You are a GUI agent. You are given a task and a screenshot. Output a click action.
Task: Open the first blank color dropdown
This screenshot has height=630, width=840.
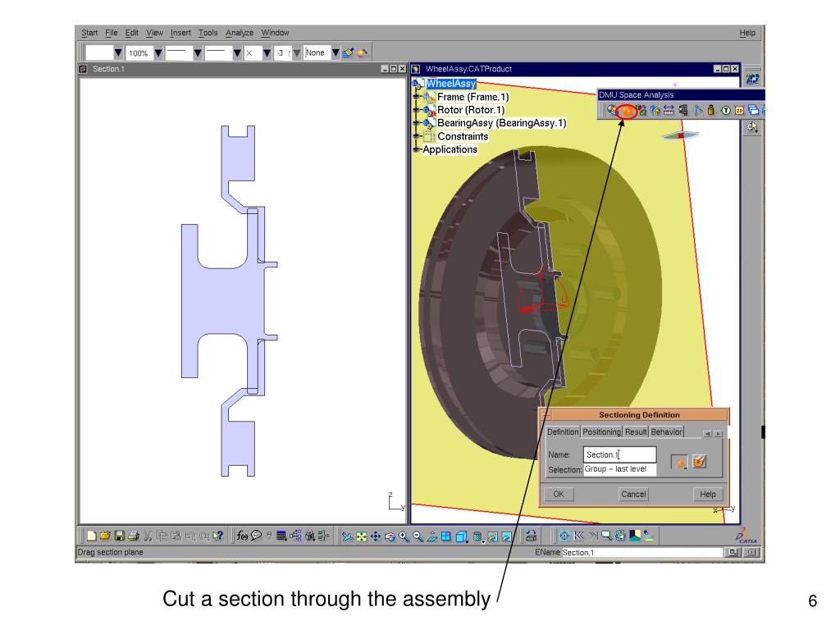pos(118,53)
